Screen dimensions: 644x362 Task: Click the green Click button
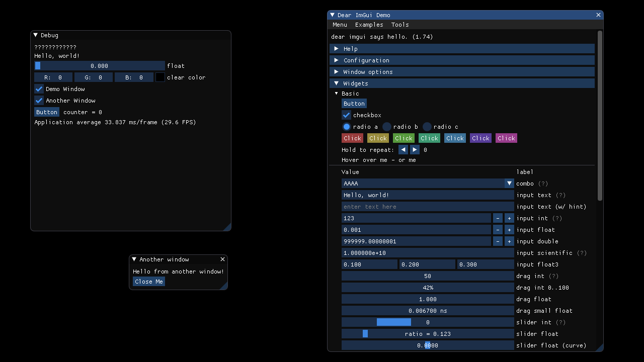[404, 138]
